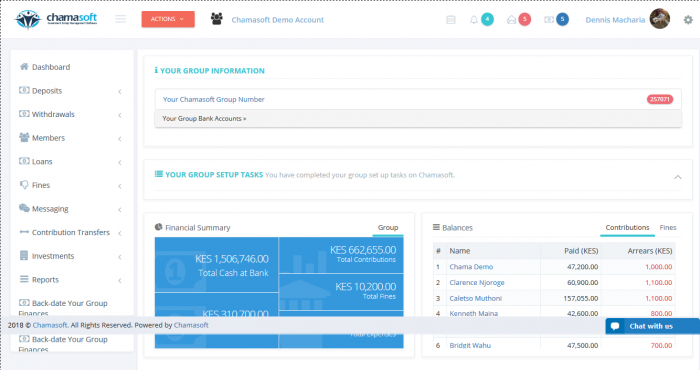Image resolution: width=700 pixels, height=370 pixels.
Task: Expand the Contribution Transfers submenu chevron
Action: [120, 233]
